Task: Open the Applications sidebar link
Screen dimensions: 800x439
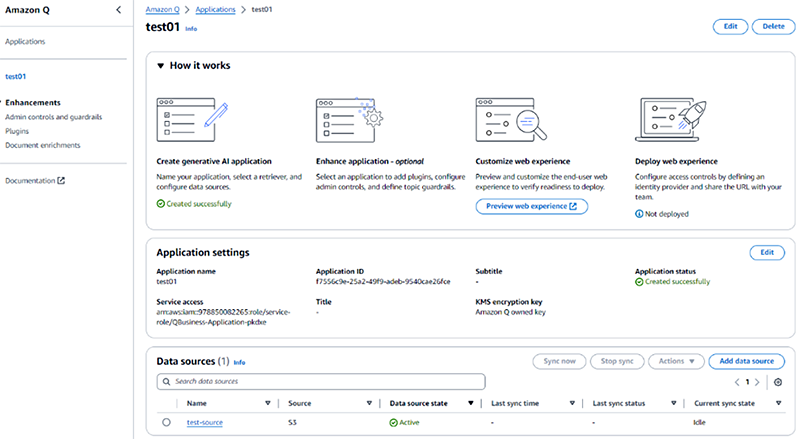Action: 25,41
